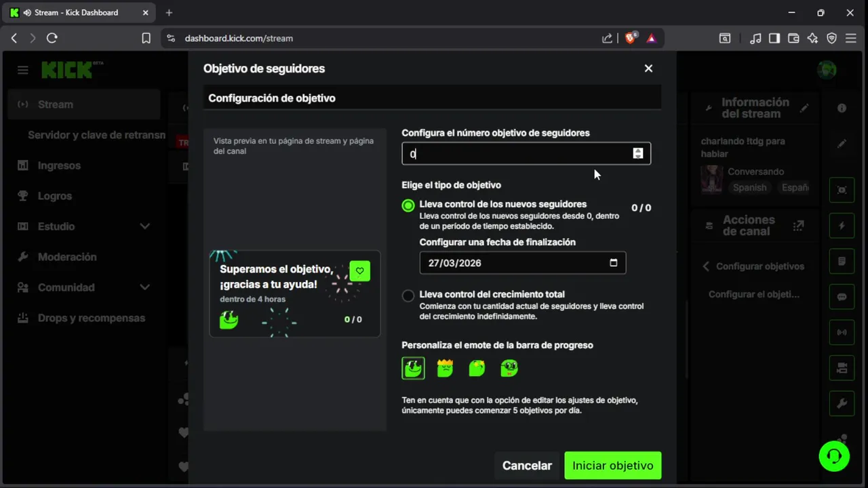
Task: Click the wrench icon in right toolbar
Action: 842,404
